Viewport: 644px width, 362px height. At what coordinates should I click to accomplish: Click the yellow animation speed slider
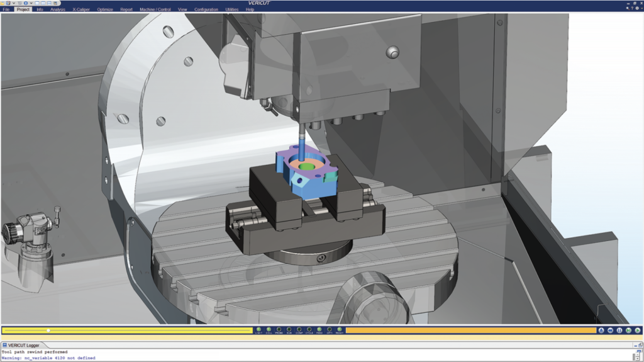(127, 331)
